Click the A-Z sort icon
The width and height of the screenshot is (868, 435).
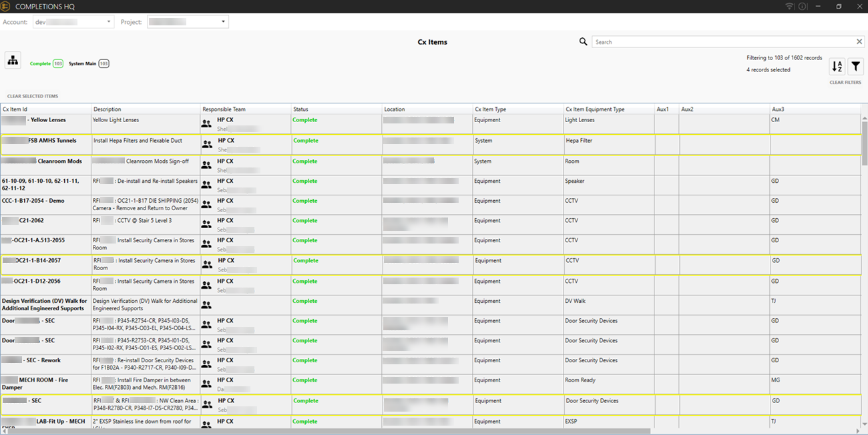pyautogui.click(x=837, y=67)
